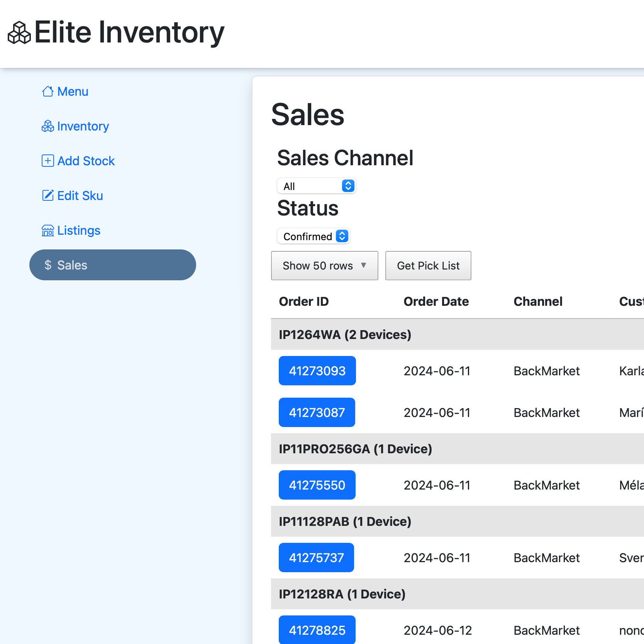Open order 41278825
Screen dimensions: 644x644
(317, 630)
